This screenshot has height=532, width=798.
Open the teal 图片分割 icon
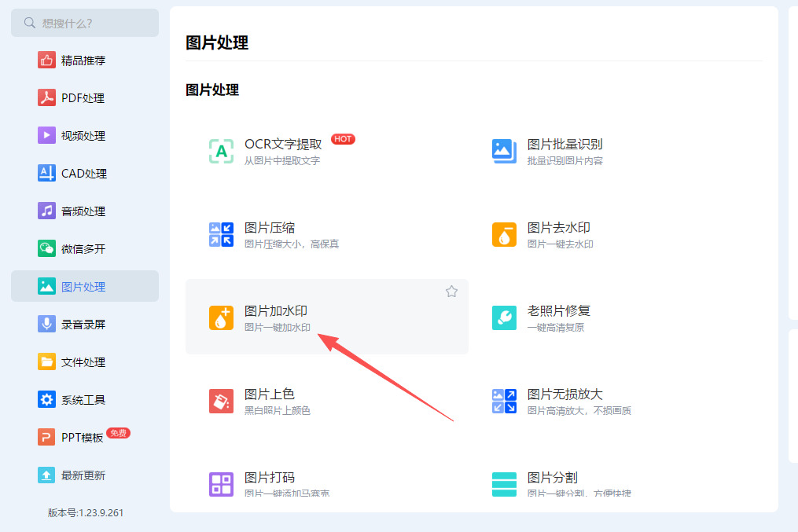click(x=504, y=484)
